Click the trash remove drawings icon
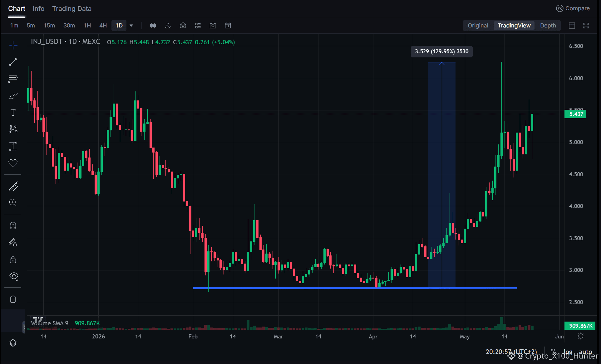 (x=13, y=299)
